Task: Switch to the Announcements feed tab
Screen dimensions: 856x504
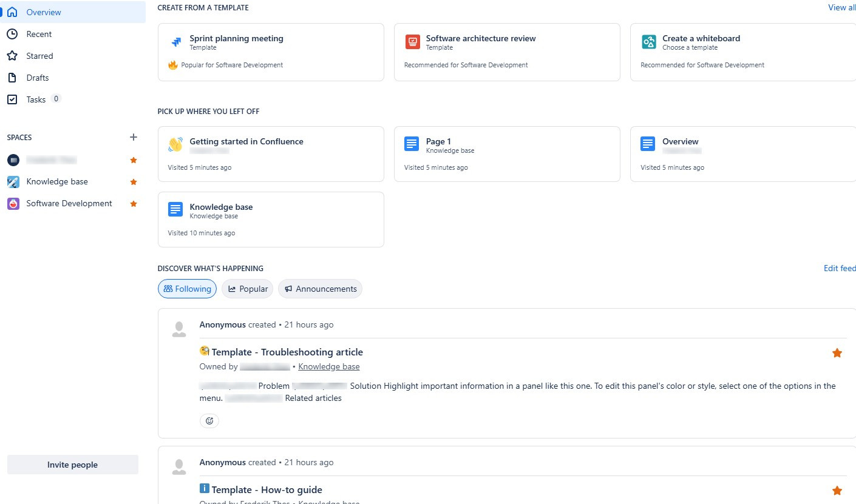Action: [x=320, y=289]
